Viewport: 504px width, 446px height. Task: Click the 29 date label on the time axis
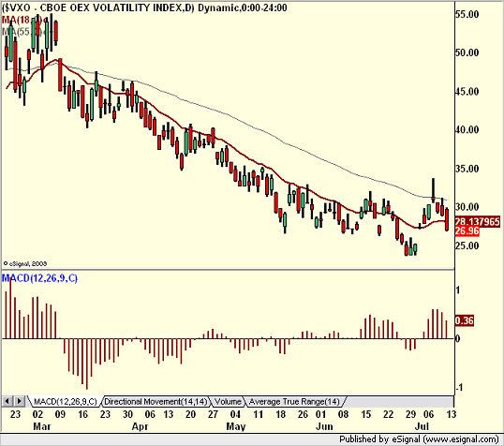tap(410, 414)
